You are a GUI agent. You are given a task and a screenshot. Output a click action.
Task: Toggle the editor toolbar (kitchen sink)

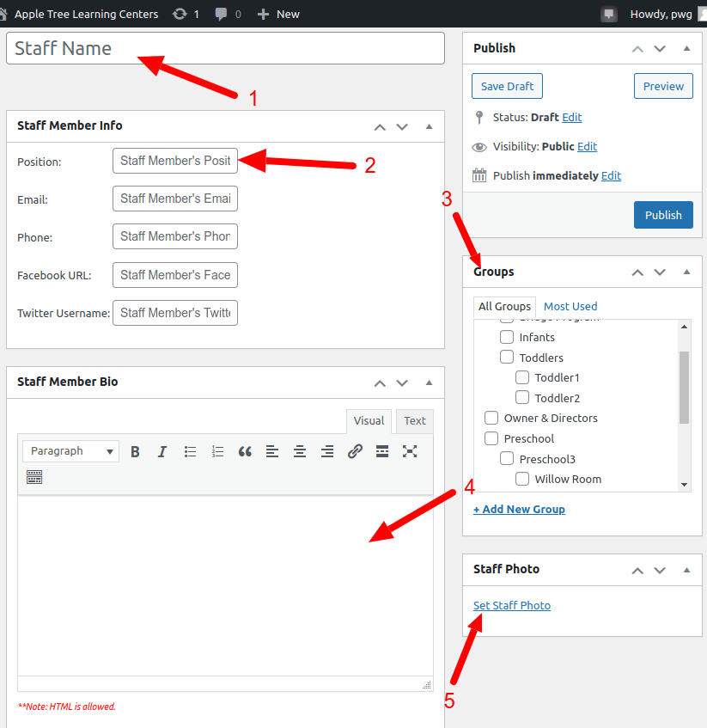34,477
